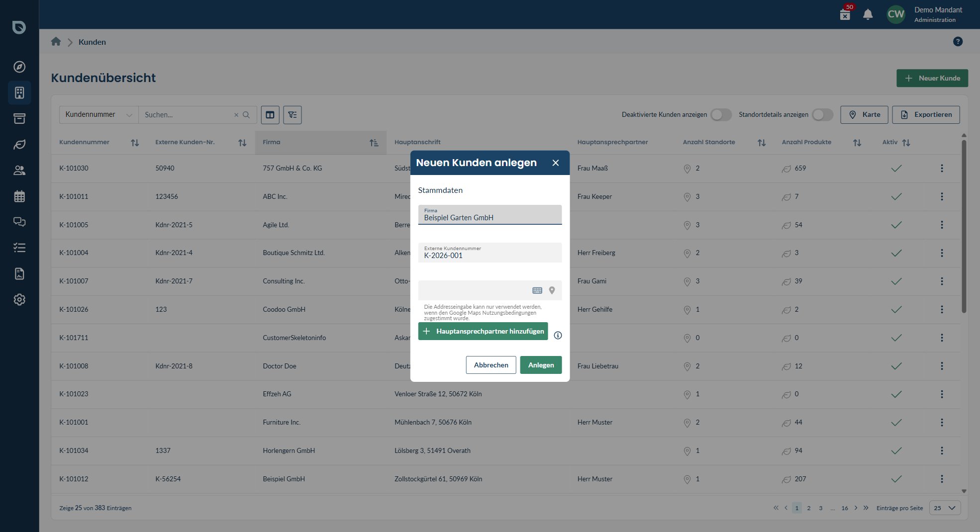Open the task checklist sidebar icon
The height and width of the screenshot is (532, 980).
(x=19, y=248)
